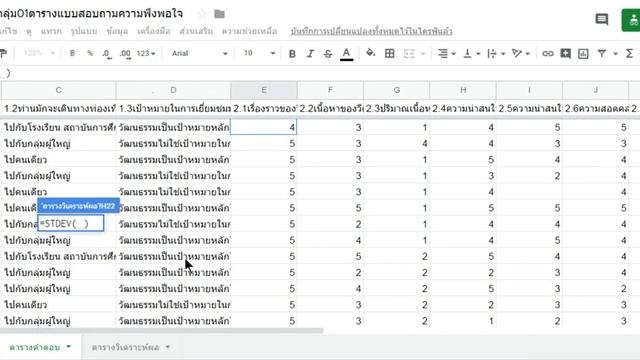
Task: Apply strikethrough formatting
Action: point(328,53)
